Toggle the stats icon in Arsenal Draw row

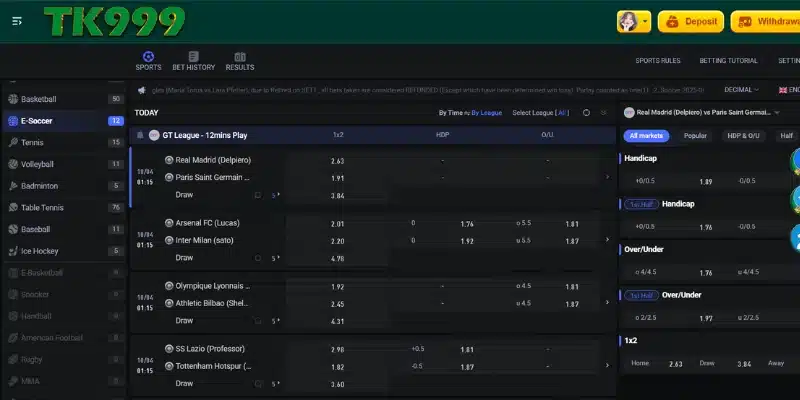(258, 258)
